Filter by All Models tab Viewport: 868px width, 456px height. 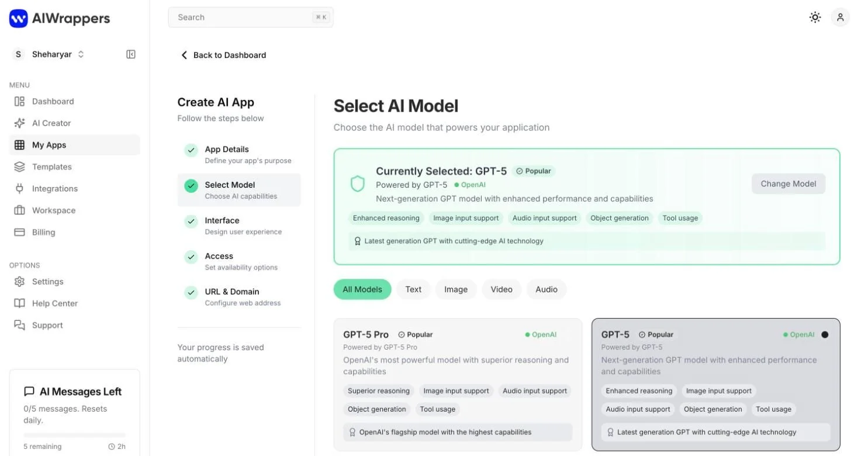pyautogui.click(x=362, y=289)
